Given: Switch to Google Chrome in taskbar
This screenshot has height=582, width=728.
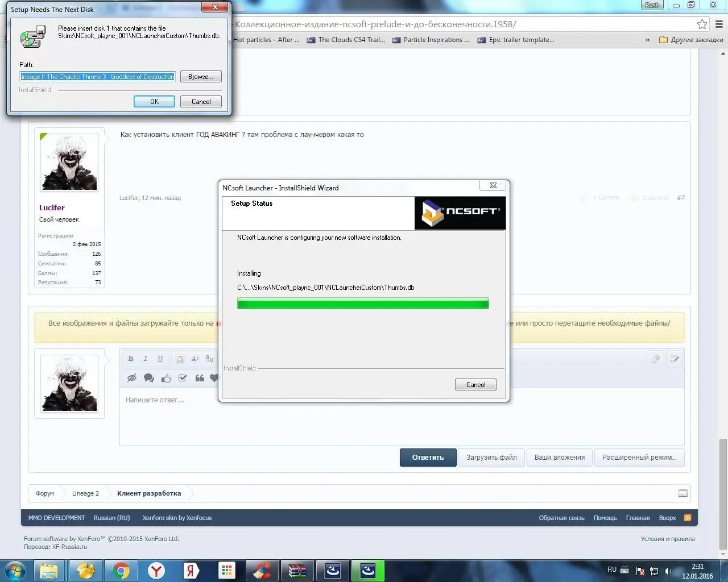Looking at the screenshot, I should coord(121,571).
